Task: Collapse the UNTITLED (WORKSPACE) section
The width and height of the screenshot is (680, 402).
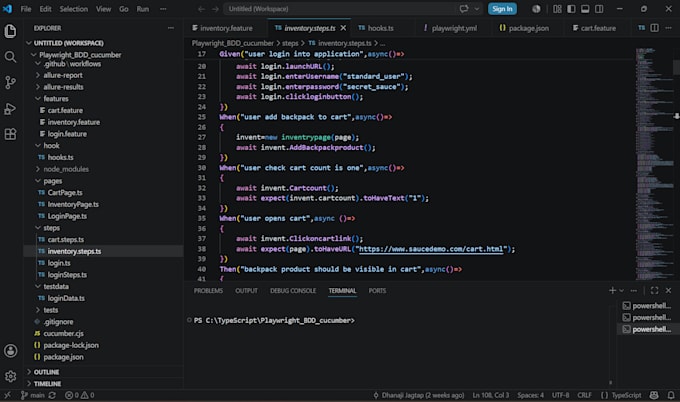Action: (69, 43)
